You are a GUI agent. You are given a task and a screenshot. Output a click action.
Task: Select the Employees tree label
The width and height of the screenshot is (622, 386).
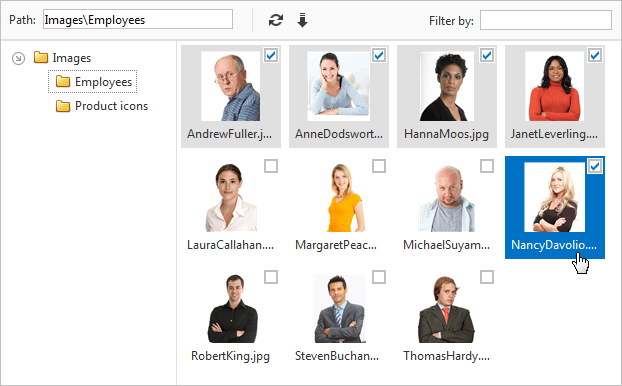[x=104, y=82]
